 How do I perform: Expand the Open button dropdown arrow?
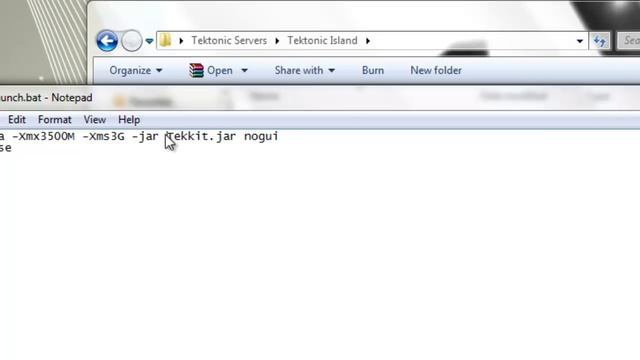pos(244,71)
